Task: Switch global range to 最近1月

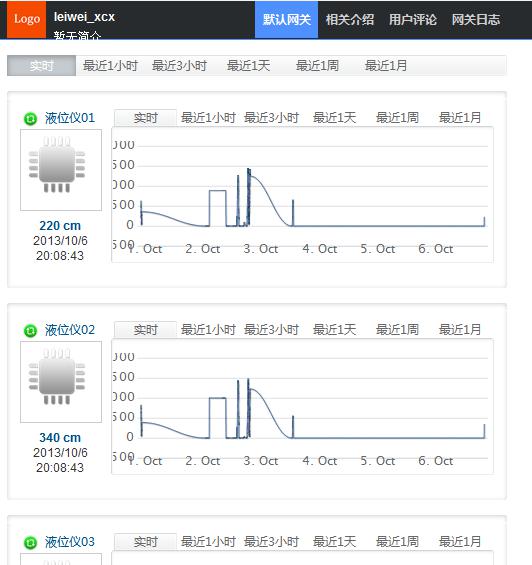Action: (386, 66)
